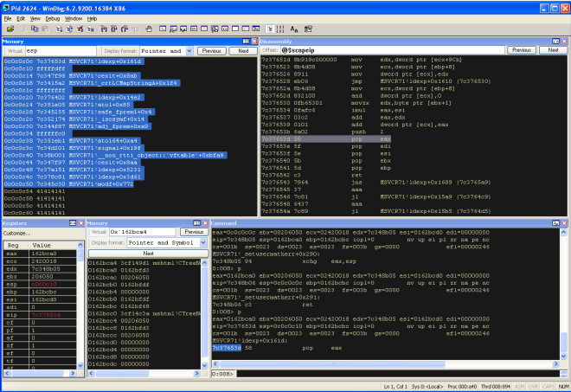This screenshot has width=571, height=392.
Task: Click the Step Into toolbar icon
Action: coord(103,29)
